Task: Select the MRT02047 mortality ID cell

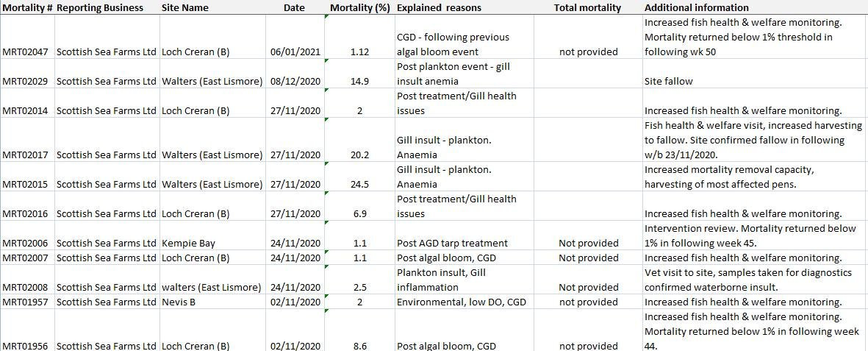Action: tap(26, 52)
